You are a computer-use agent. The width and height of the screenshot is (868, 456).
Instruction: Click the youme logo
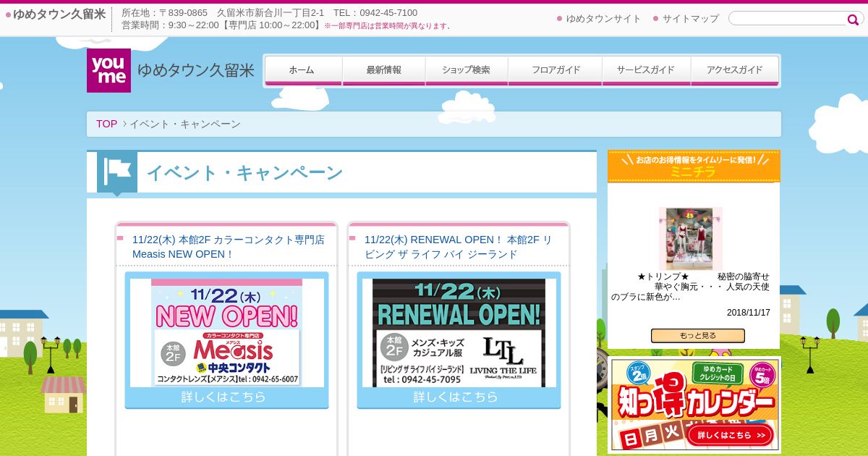pyautogui.click(x=109, y=70)
